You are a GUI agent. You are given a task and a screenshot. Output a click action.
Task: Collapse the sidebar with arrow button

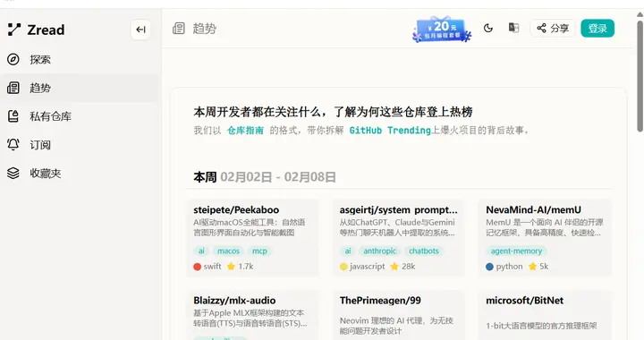tap(140, 30)
